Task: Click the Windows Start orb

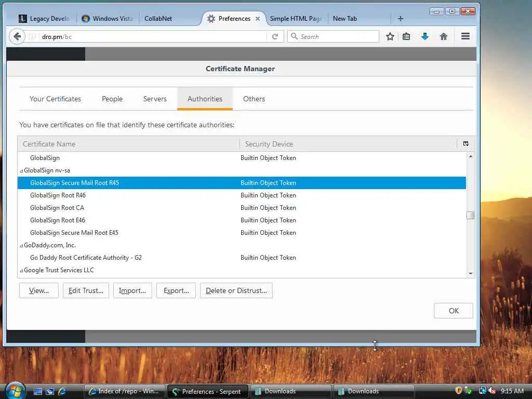Action: coord(15,391)
